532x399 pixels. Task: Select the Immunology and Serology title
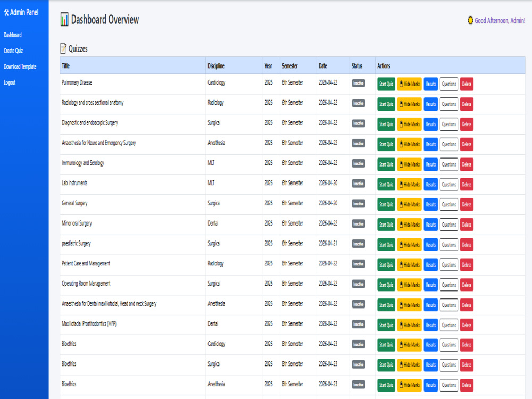(83, 163)
